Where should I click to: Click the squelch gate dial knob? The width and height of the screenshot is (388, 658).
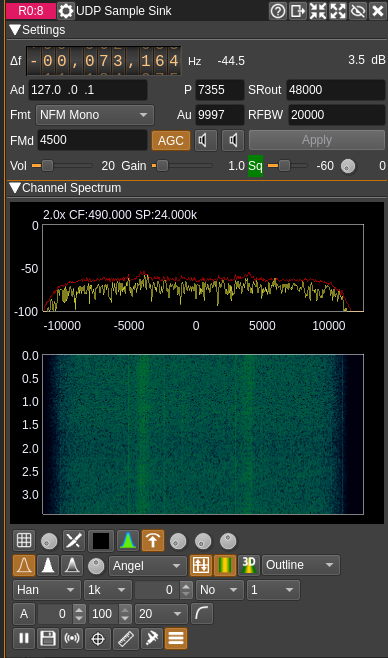[x=348, y=166]
